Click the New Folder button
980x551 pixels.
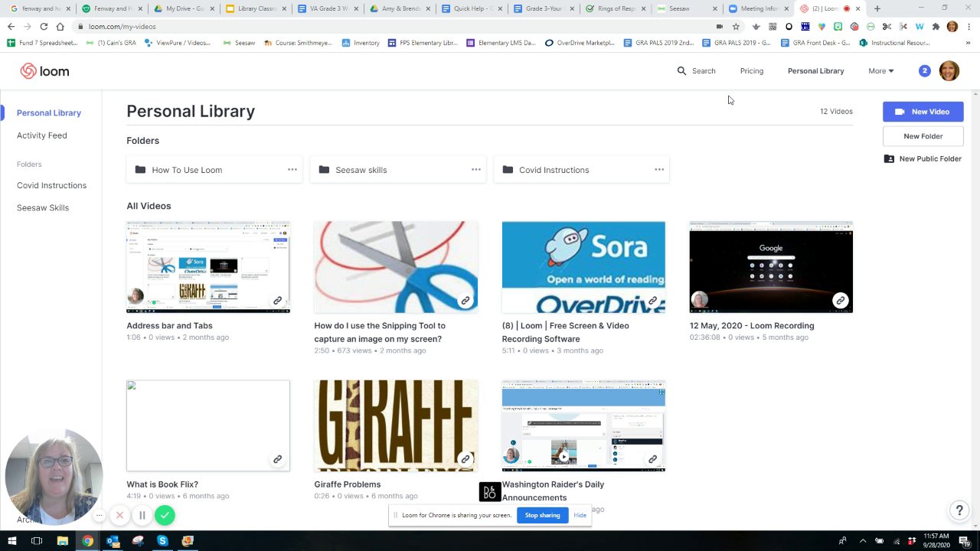(x=923, y=136)
